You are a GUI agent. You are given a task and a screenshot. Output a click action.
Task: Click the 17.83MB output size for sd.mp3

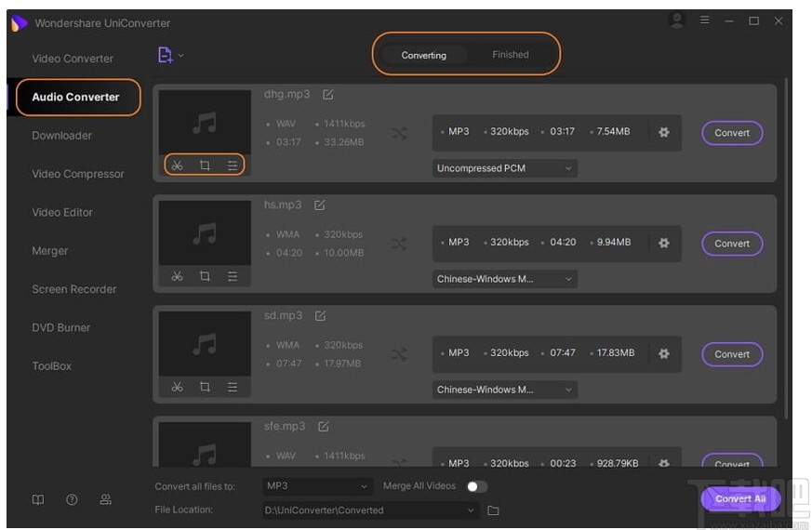[x=615, y=353]
